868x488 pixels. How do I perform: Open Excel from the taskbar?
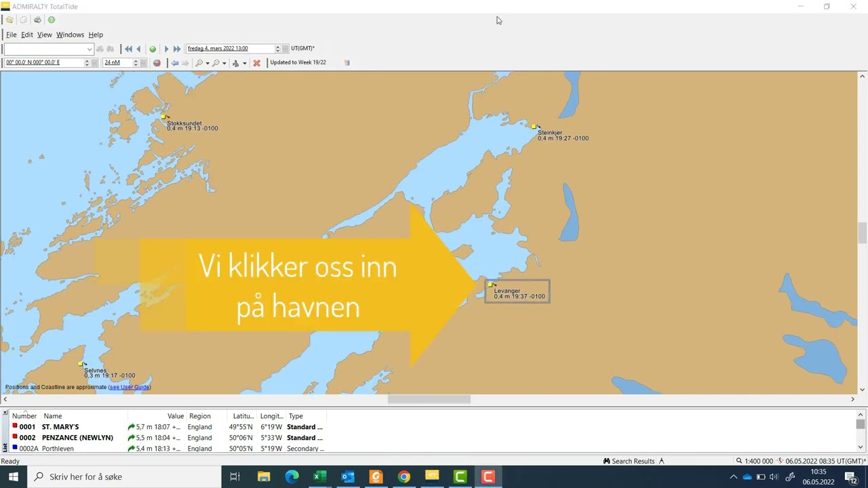tap(319, 476)
